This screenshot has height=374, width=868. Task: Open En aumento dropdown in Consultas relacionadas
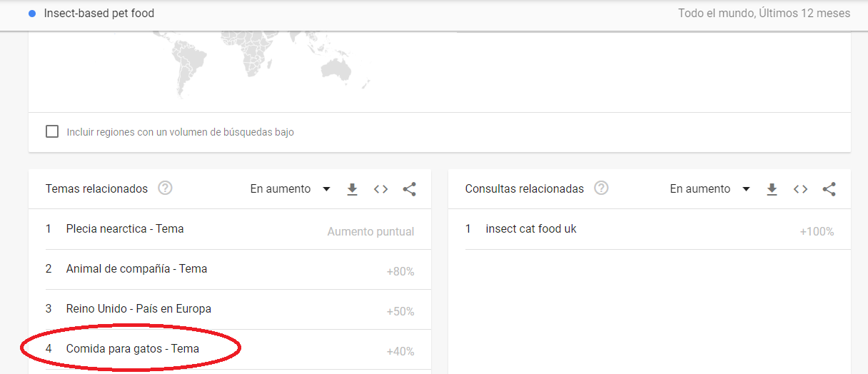tap(710, 189)
